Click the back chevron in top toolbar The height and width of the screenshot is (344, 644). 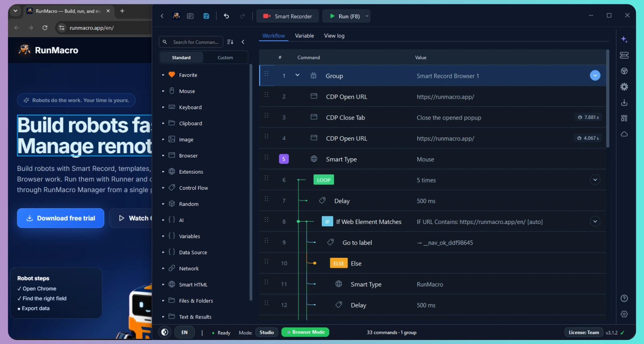(x=162, y=16)
